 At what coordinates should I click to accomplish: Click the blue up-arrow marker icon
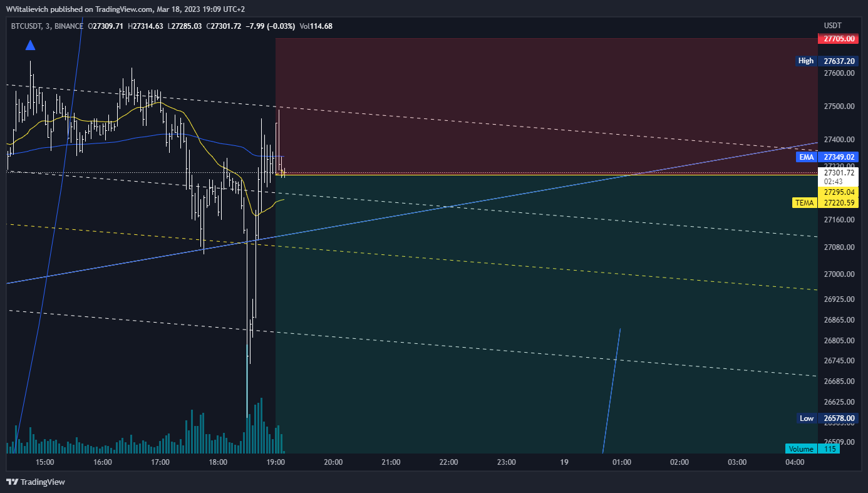pos(30,45)
